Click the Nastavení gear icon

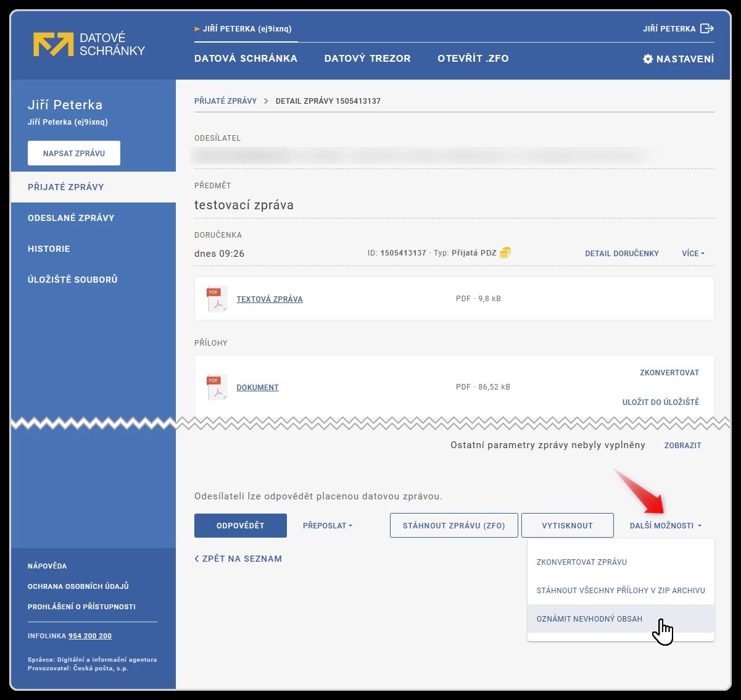648,59
